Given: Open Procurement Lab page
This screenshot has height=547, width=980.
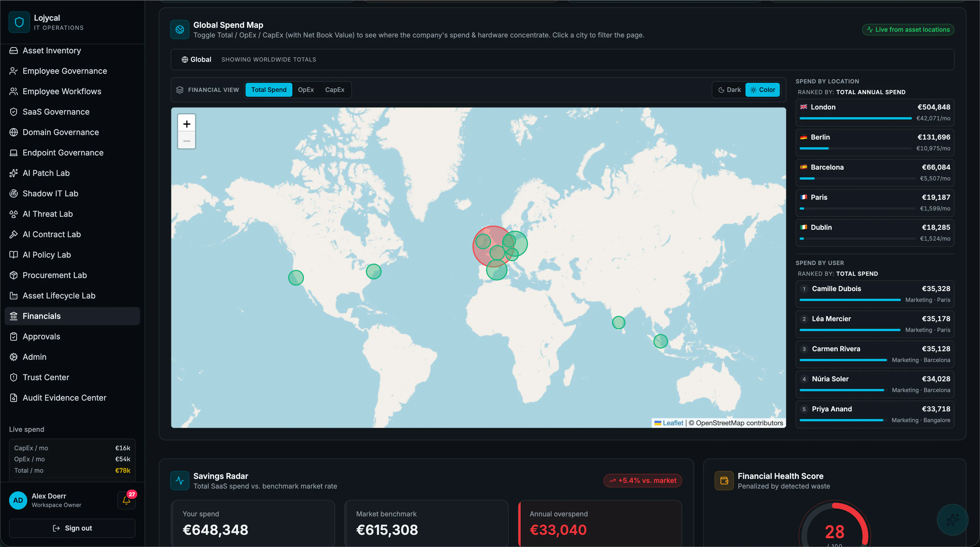Looking at the screenshot, I should [72, 275].
